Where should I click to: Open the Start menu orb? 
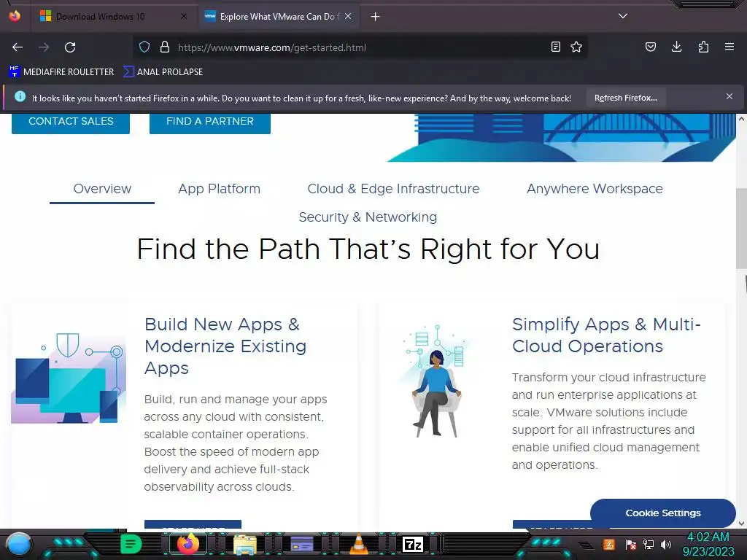19,544
